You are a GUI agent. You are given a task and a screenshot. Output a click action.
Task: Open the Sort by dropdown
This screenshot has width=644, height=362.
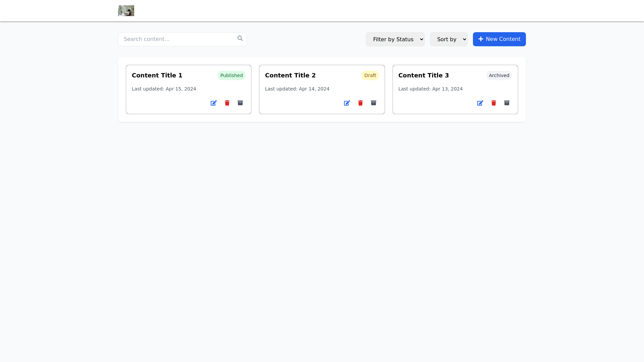(x=448, y=39)
